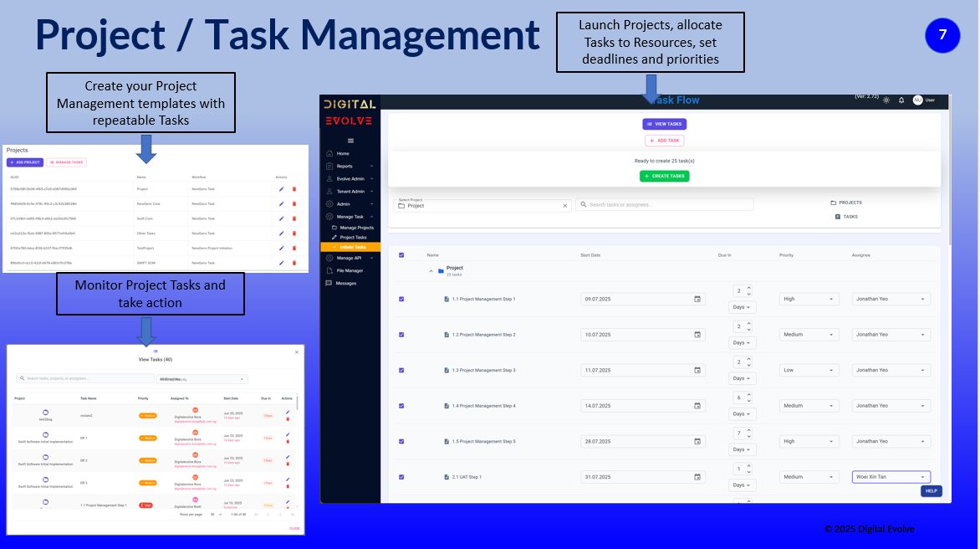Screen dimensions: 980x549
Task: Click the MANAGE TASKS button in the Projects list
Action: 66,162
